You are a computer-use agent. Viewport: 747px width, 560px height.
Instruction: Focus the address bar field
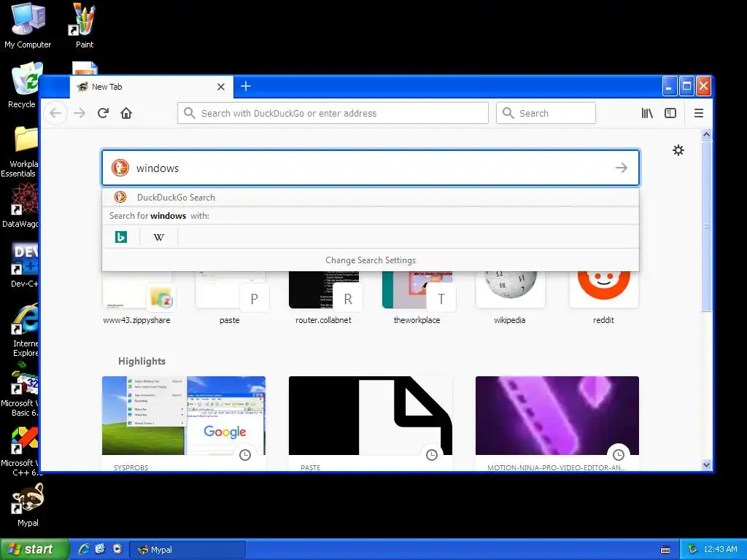pyautogui.click(x=333, y=113)
